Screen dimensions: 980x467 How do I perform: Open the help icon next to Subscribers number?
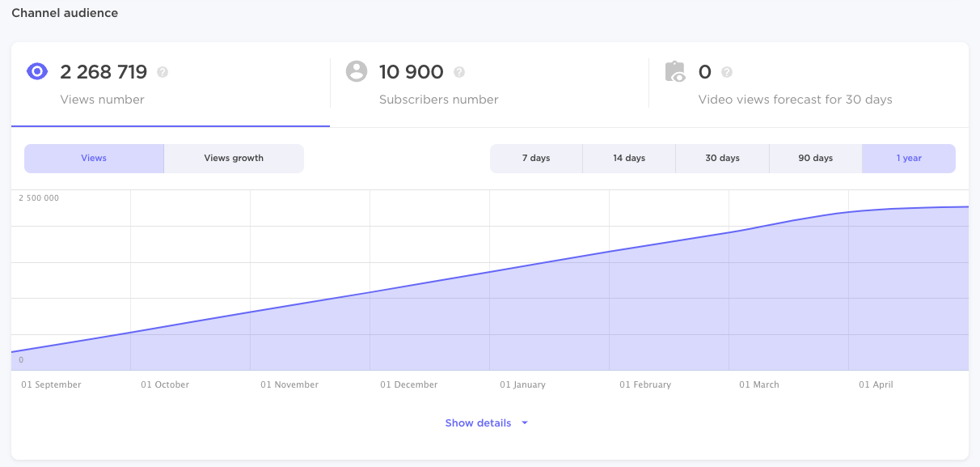(x=459, y=72)
